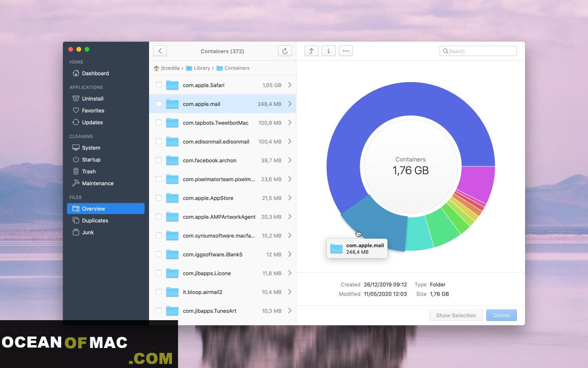Mark the com.apple.AppStore checkbox

click(159, 198)
